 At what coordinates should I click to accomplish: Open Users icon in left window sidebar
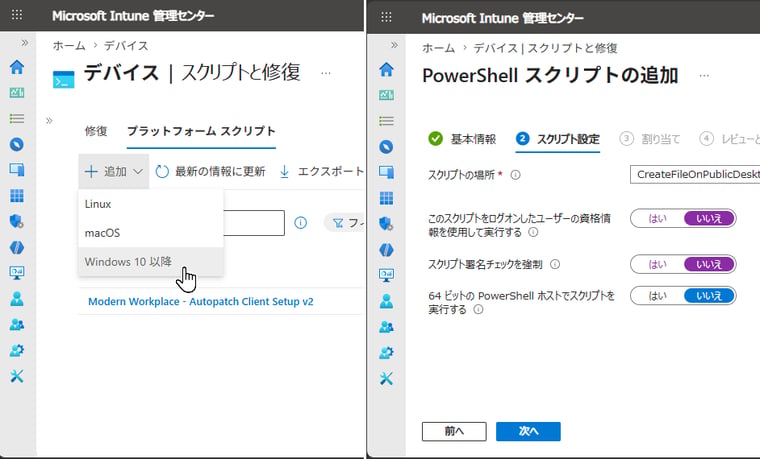pyautogui.click(x=17, y=299)
